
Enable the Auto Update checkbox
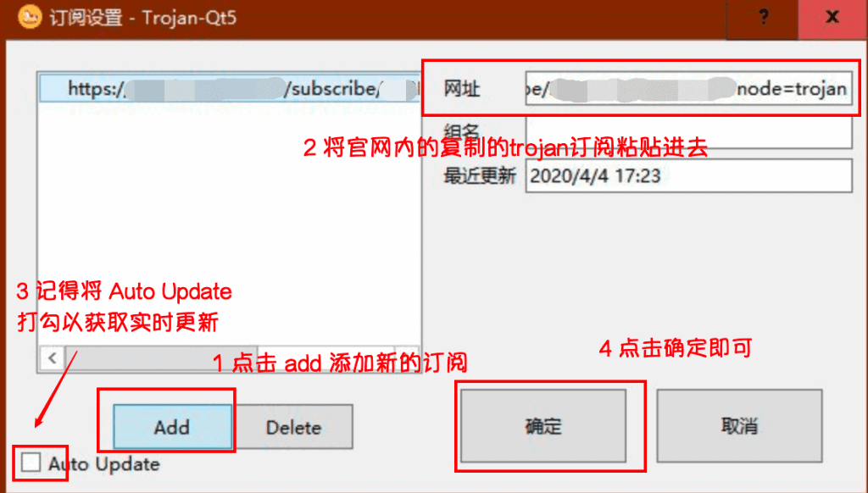click(31, 463)
